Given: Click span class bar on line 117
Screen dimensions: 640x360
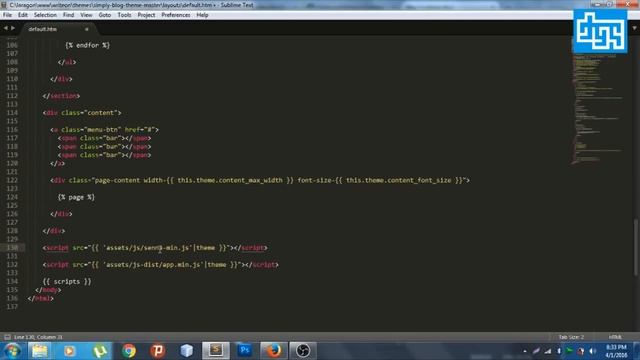Looking at the screenshot, I should [x=104, y=138].
